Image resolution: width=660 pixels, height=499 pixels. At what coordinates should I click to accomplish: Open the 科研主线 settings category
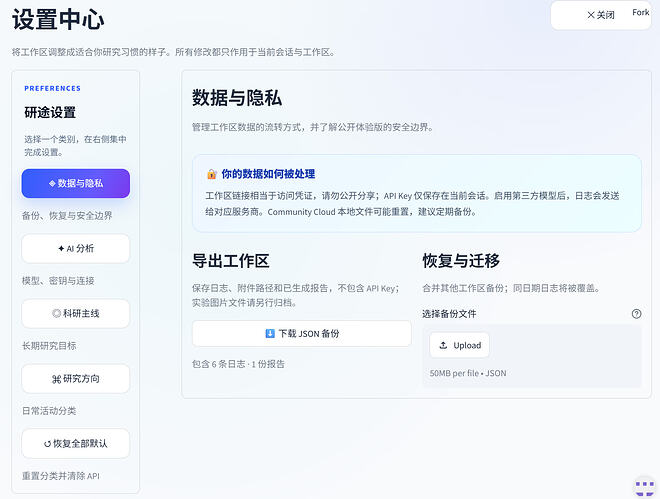[76, 313]
